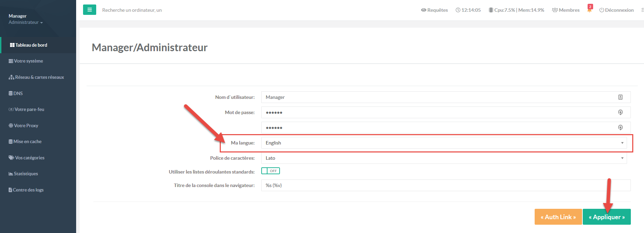Click the green hamburger menu button

pyautogui.click(x=89, y=10)
